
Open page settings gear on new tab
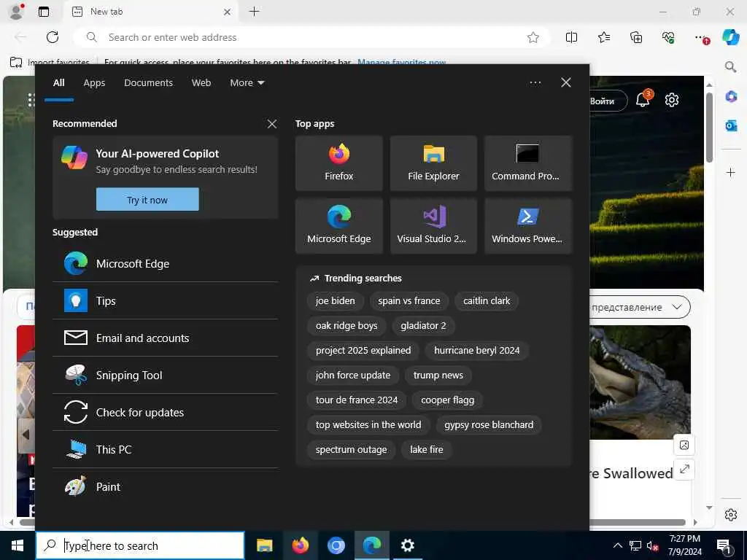[672, 100]
